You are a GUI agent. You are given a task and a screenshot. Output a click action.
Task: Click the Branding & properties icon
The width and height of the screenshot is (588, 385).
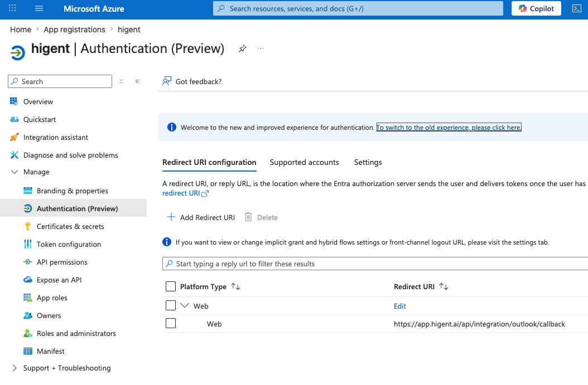click(28, 191)
